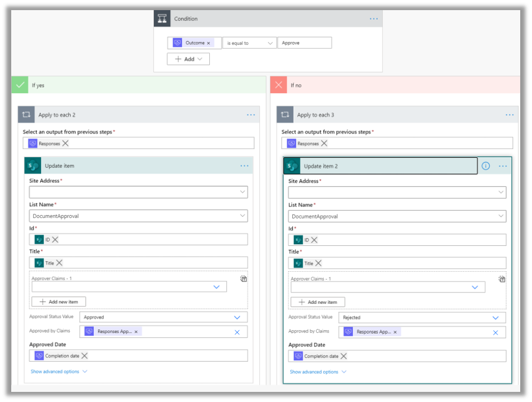Remove Responses token in Apply to each 2

66,143
